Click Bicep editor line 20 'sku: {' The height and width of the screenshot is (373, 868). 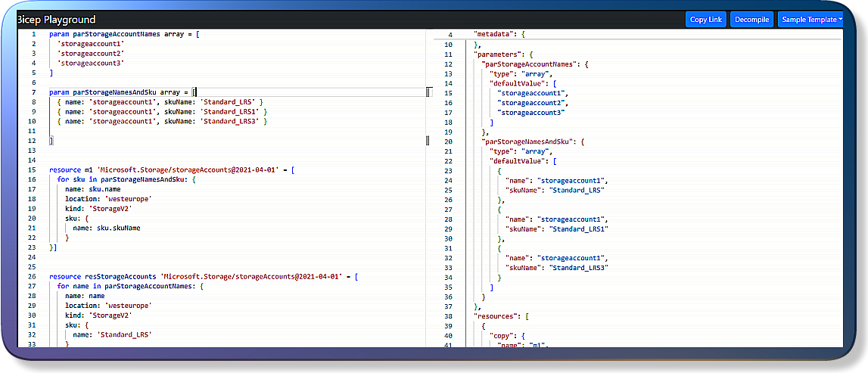77,219
